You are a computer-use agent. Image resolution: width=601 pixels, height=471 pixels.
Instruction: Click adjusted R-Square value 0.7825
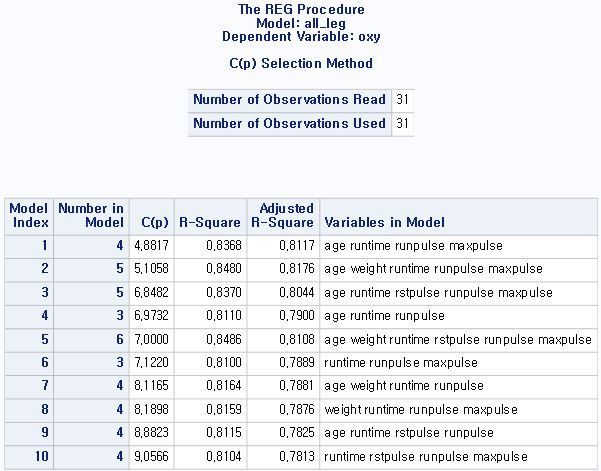click(x=283, y=433)
